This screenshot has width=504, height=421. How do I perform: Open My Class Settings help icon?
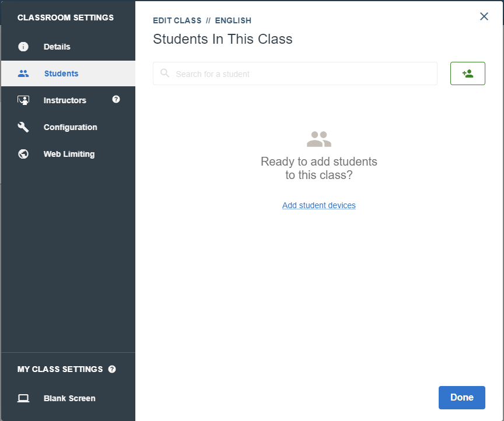click(x=112, y=369)
